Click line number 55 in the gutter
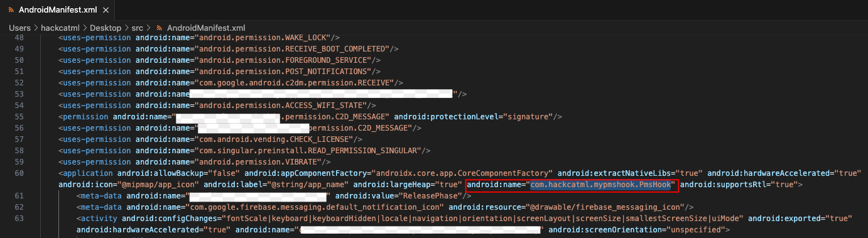Screen dimensions: 868x238 coord(19,116)
